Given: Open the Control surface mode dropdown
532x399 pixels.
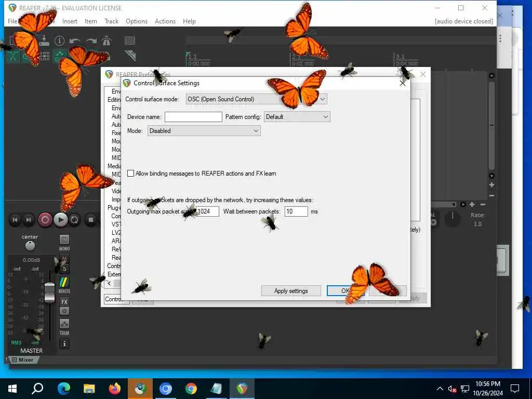Looking at the screenshot, I should [257, 99].
